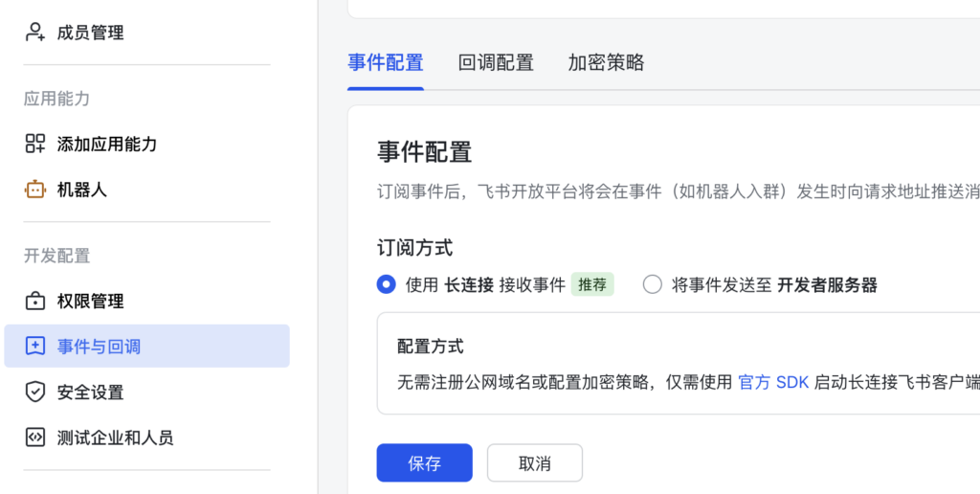Viewport: 980px width, 494px height.
Task: Click the 添加应用能力 grid icon
Action: (x=35, y=145)
